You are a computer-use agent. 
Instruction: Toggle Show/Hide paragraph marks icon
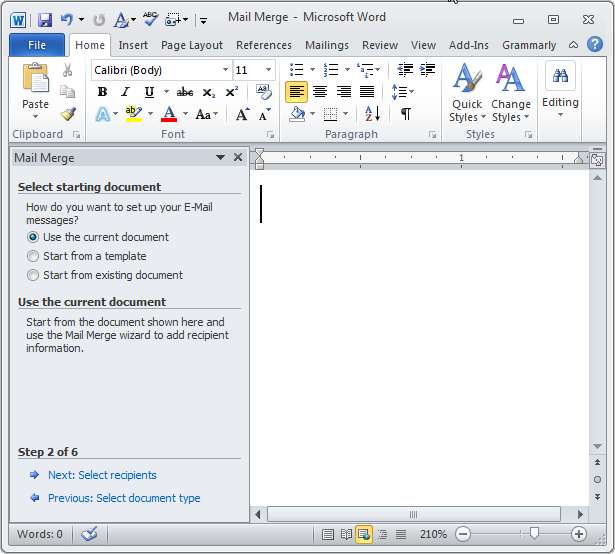(x=405, y=114)
